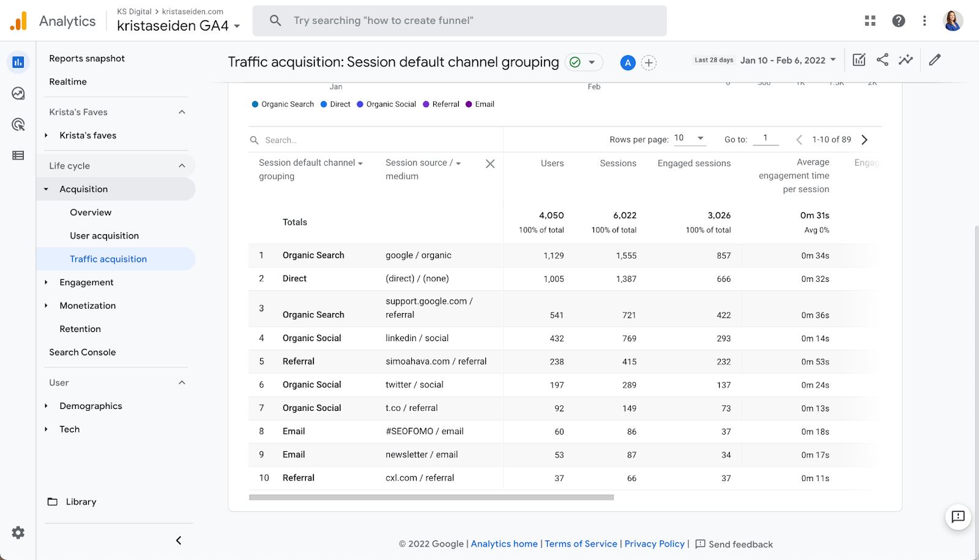Image resolution: width=979 pixels, height=560 pixels.
Task: Click the Privacy Policy link
Action: (x=654, y=544)
